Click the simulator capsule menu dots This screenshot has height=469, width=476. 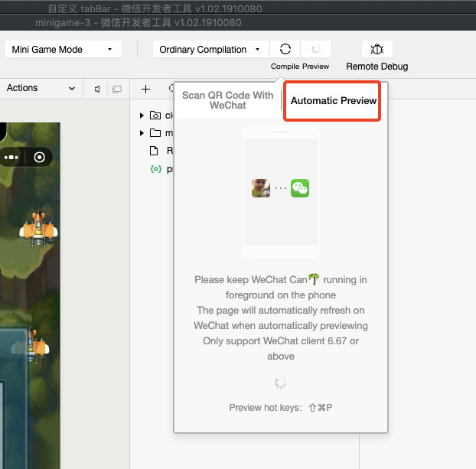[x=11, y=158]
